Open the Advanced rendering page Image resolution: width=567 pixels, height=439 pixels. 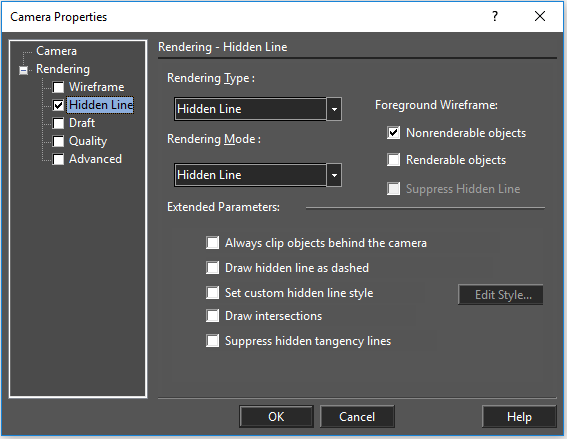[x=95, y=159]
